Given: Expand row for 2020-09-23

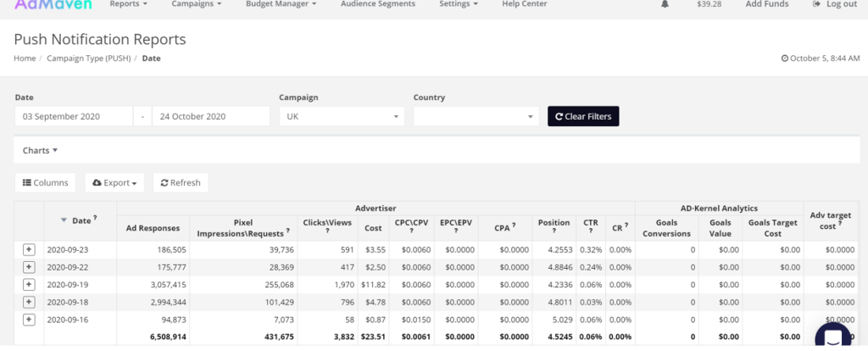Looking at the screenshot, I should click(x=29, y=250).
